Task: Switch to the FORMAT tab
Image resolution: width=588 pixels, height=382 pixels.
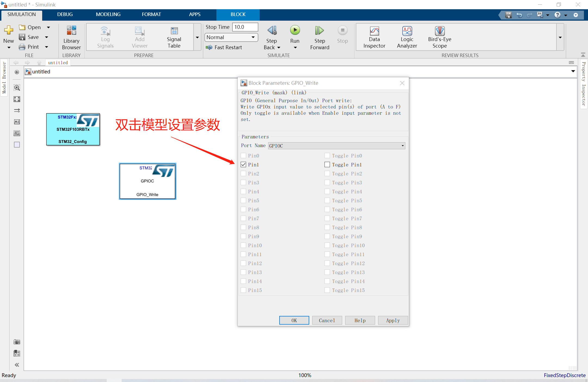Action: 151,14
